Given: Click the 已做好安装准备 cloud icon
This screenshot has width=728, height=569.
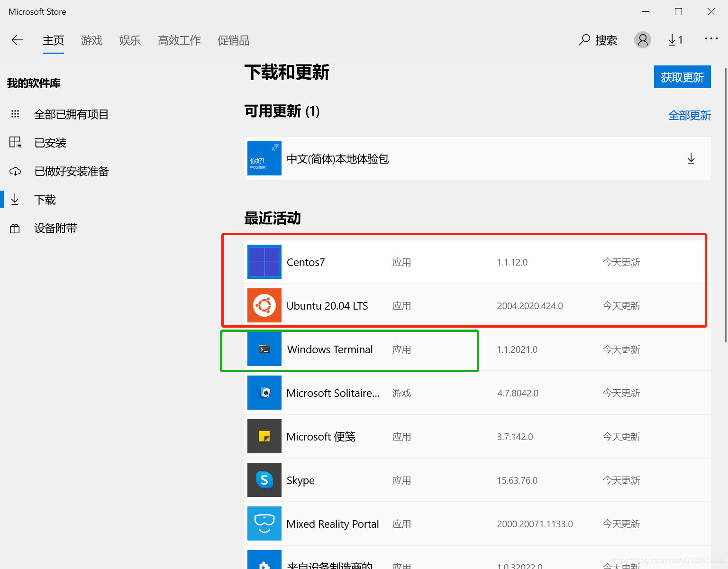Looking at the screenshot, I should 15,171.
